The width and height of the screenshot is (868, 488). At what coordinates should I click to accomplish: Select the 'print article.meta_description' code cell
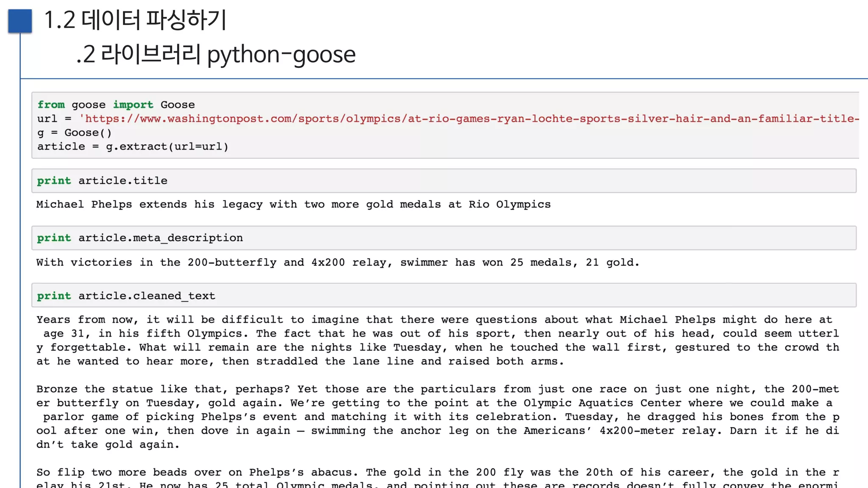443,238
